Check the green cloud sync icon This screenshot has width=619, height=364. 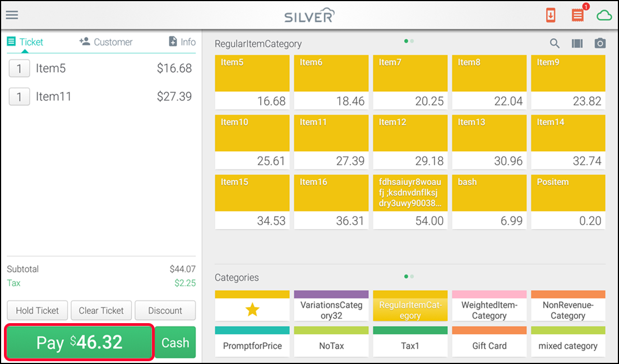[604, 15]
